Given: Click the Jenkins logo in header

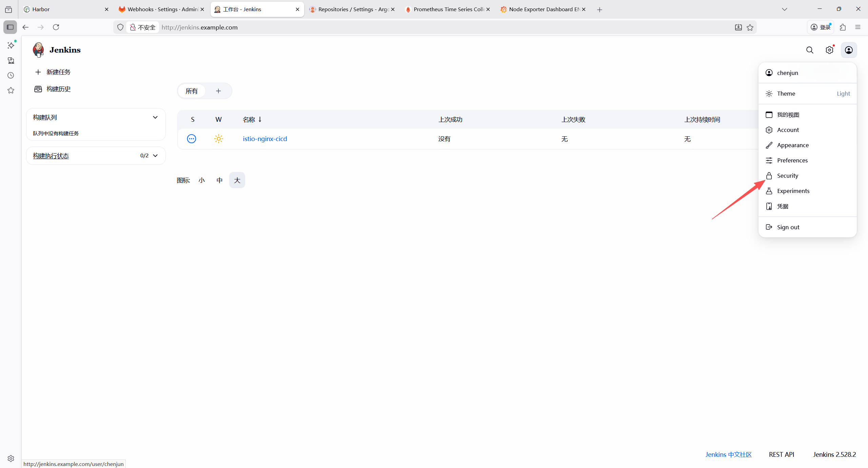Looking at the screenshot, I should pos(38,50).
